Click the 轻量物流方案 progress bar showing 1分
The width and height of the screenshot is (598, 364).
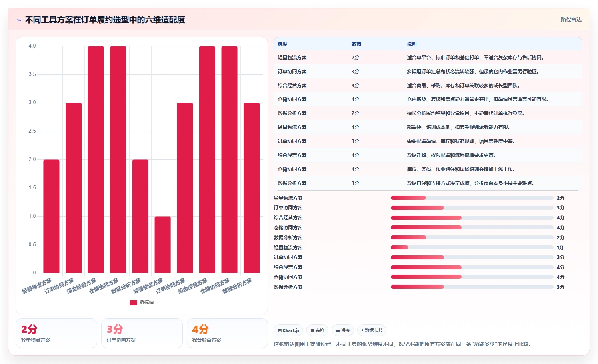[472, 247]
